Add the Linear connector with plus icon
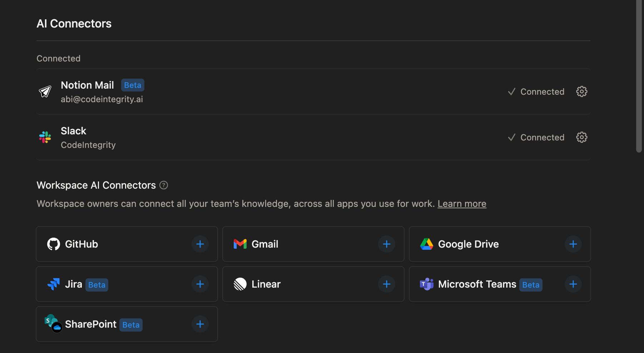The width and height of the screenshot is (644, 353). point(386,284)
